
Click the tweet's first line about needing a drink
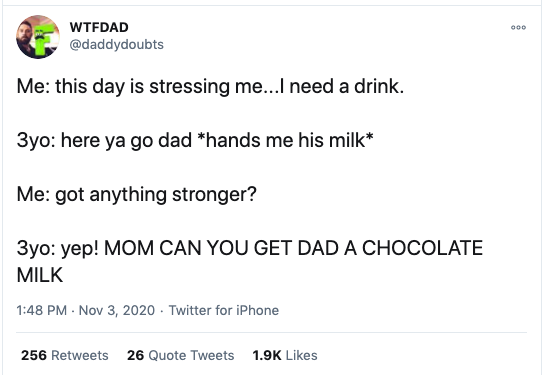point(210,86)
